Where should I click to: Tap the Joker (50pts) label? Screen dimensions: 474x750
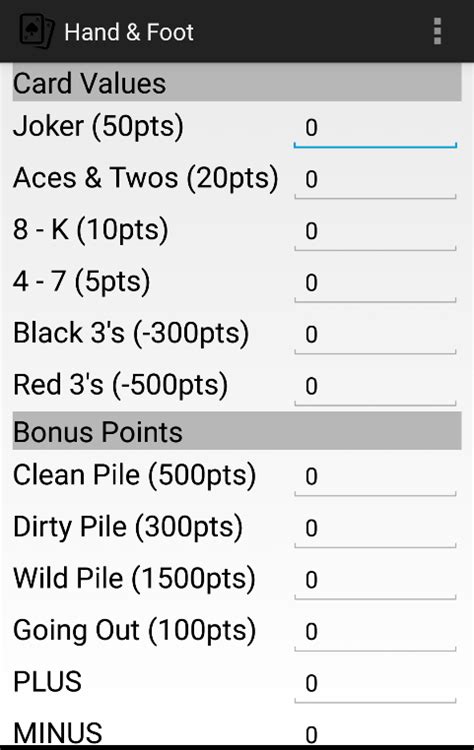pos(98,127)
